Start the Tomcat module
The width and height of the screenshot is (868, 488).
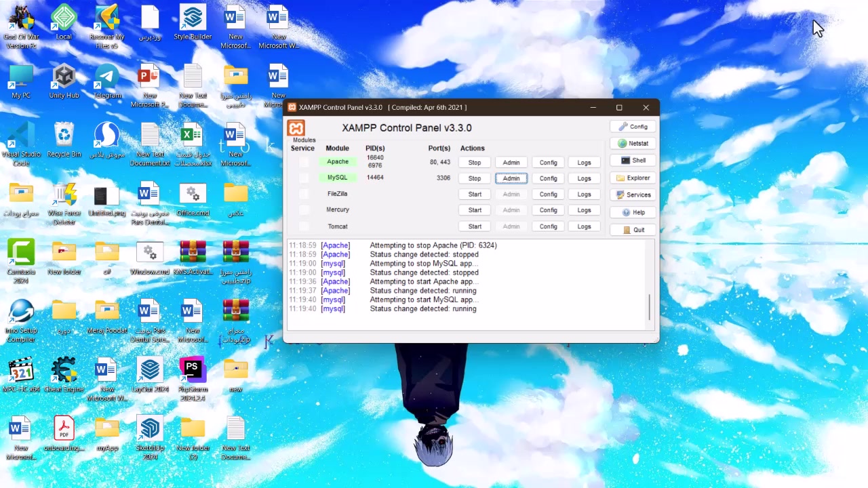475,226
